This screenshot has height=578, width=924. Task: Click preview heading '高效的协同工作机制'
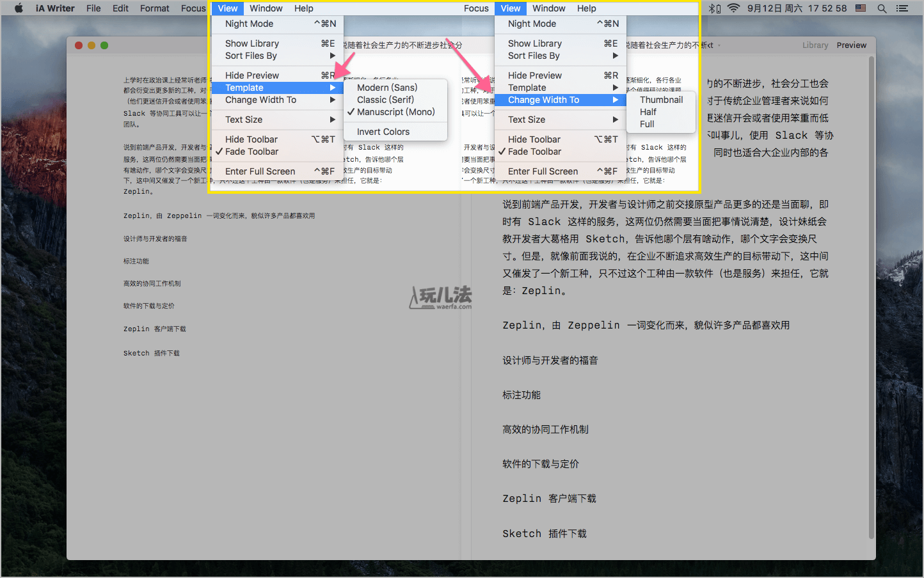545,430
